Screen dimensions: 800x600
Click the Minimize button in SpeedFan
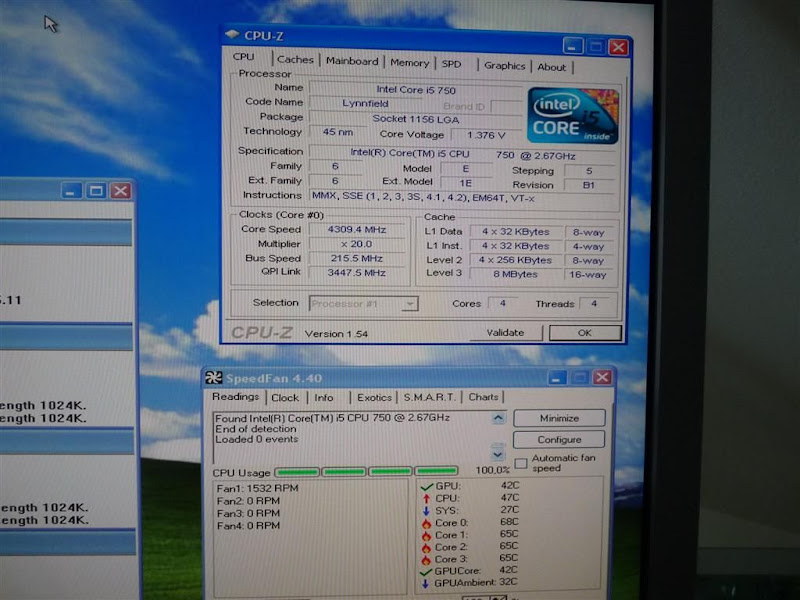point(559,418)
